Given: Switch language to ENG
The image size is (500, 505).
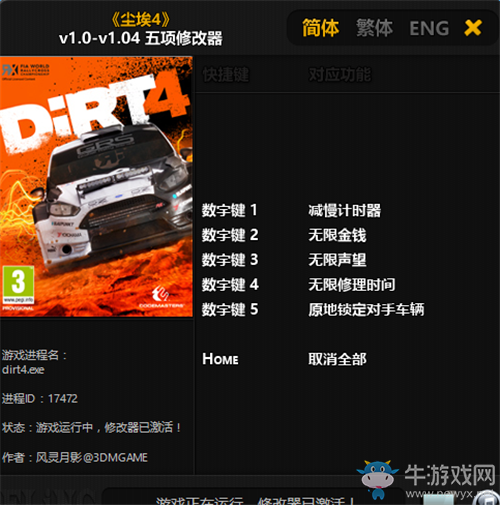Looking at the screenshot, I should click(429, 28).
